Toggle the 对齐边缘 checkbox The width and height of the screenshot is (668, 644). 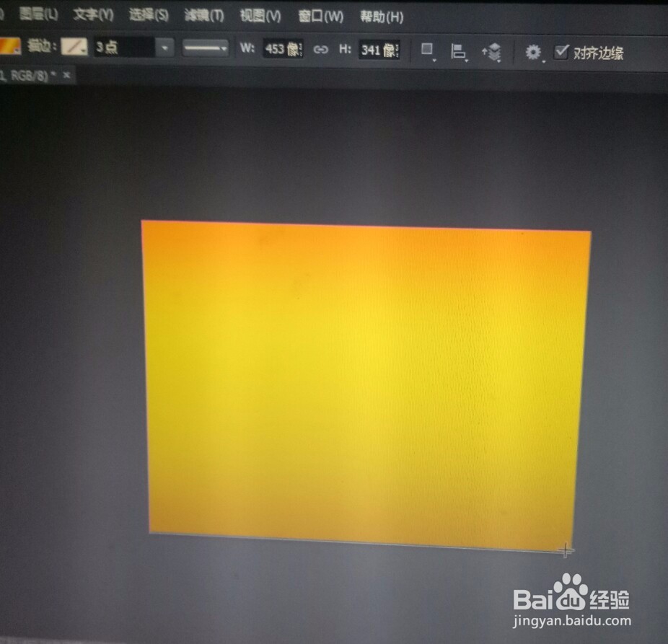pyautogui.click(x=561, y=52)
